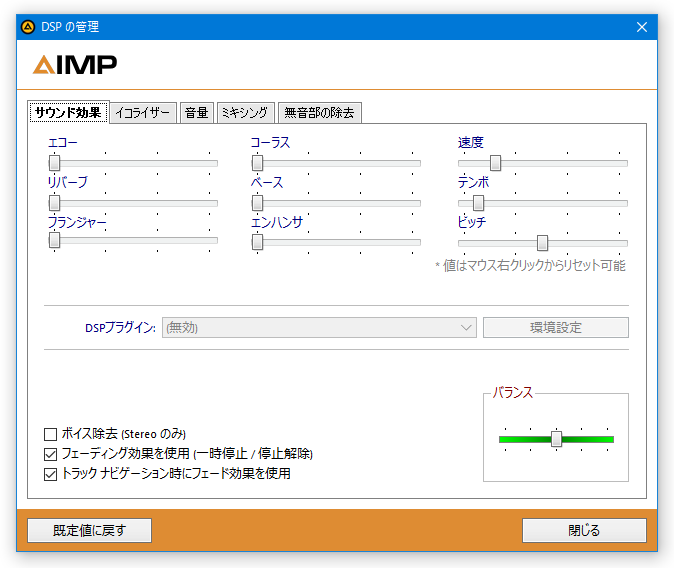The width and height of the screenshot is (674, 568).
Task: Switch to the サウンド効果 tab
Action: [68, 113]
